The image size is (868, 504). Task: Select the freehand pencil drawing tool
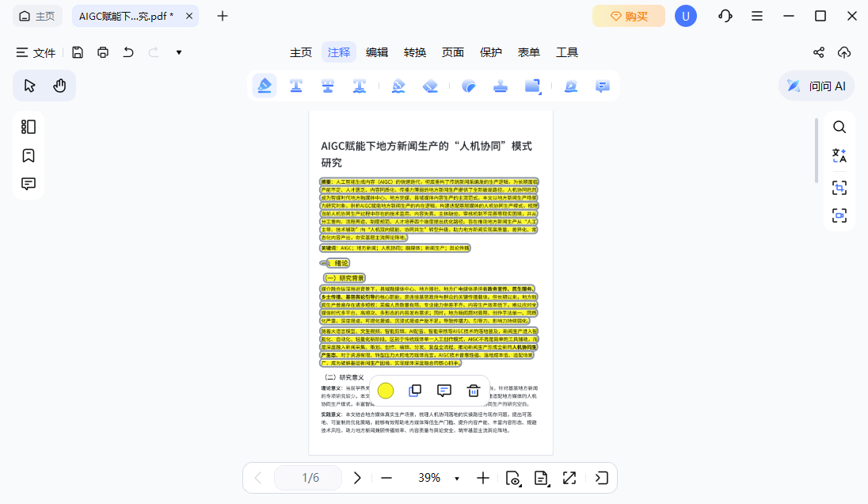point(398,86)
